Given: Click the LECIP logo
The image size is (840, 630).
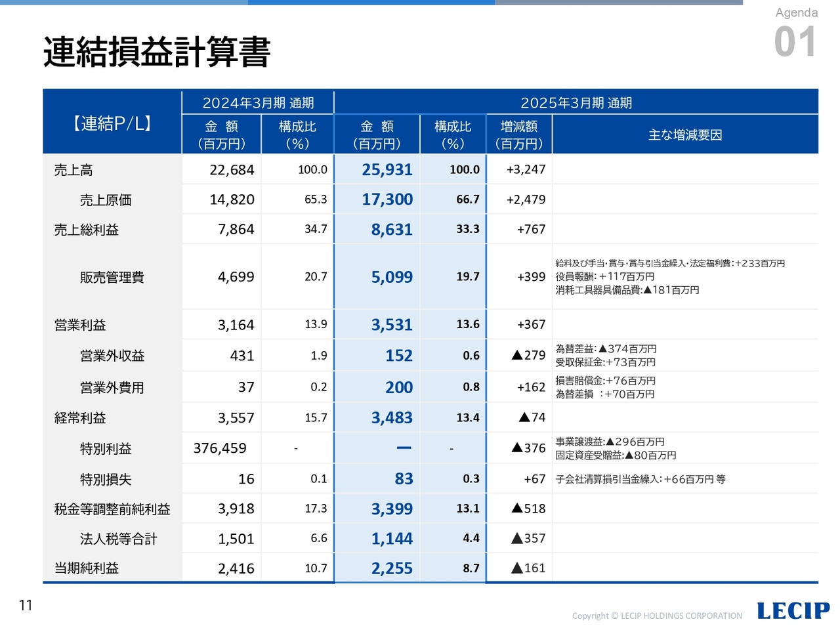Looking at the screenshot, I should (x=793, y=611).
